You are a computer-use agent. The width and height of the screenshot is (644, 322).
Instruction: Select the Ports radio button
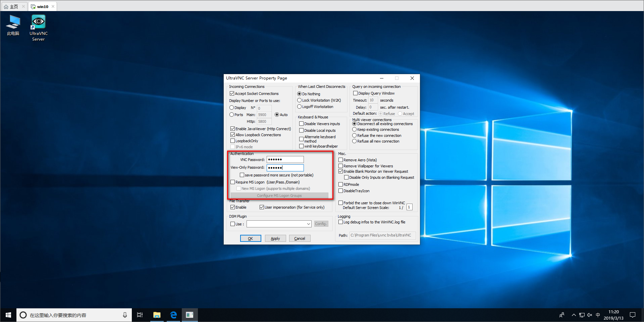231,115
